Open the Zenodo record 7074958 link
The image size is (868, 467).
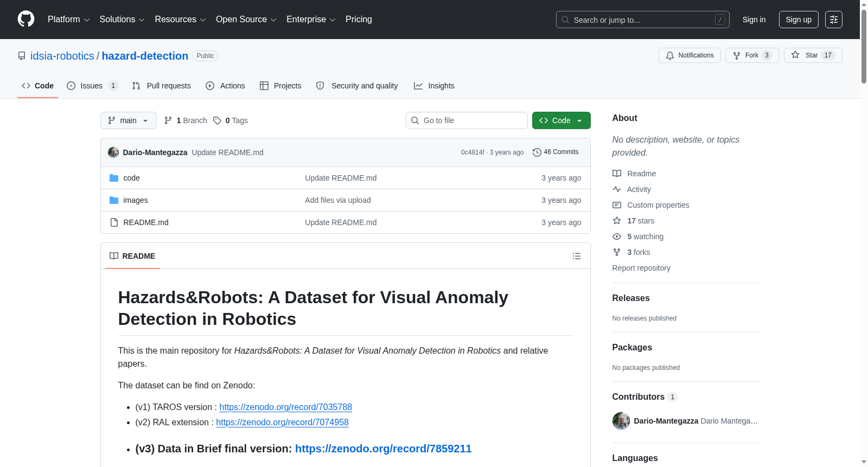[282, 423]
